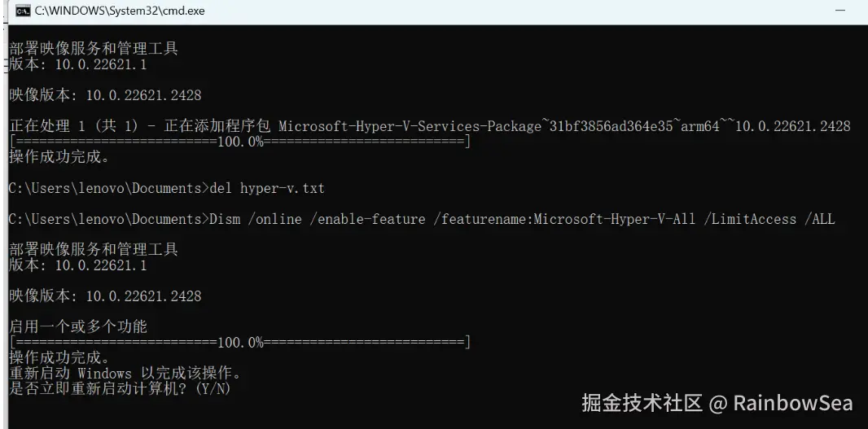Click the first "映像版本: 10.0.22621.2428" line
Viewport: 868px width, 429px height.
tap(105, 95)
